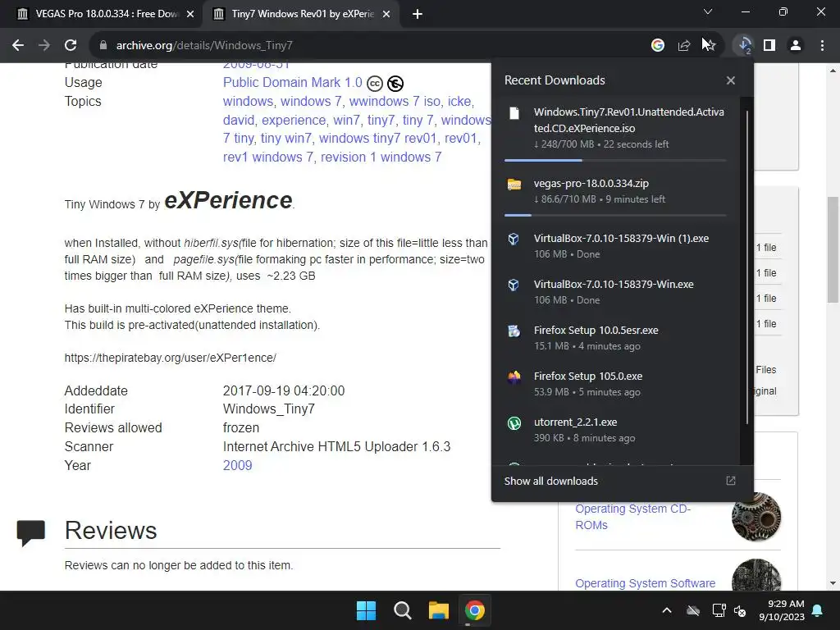Open the notifications bell in taskbar
The image size is (840, 630).
click(818, 610)
